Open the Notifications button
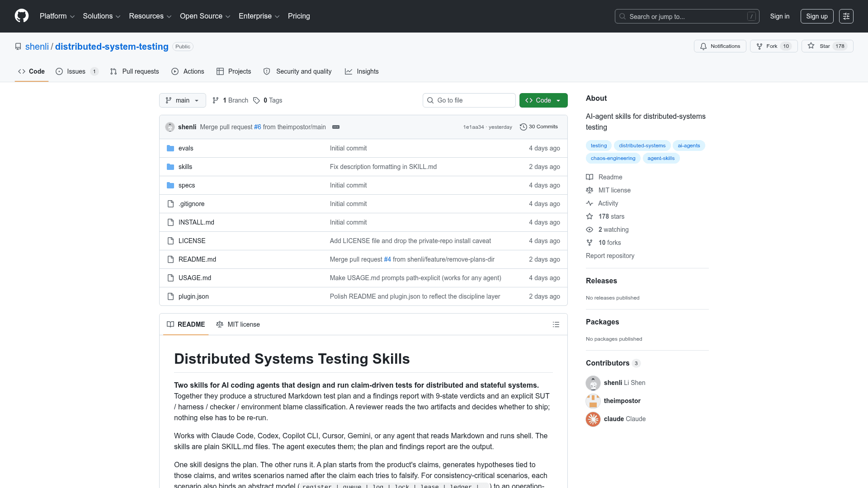 click(720, 46)
